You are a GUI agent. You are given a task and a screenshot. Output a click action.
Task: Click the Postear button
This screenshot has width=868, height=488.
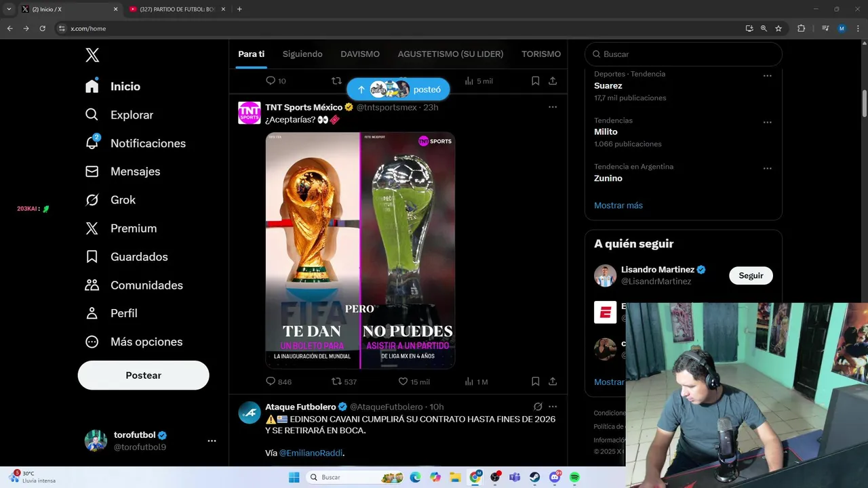pyautogui.click(x=143, y=375)
